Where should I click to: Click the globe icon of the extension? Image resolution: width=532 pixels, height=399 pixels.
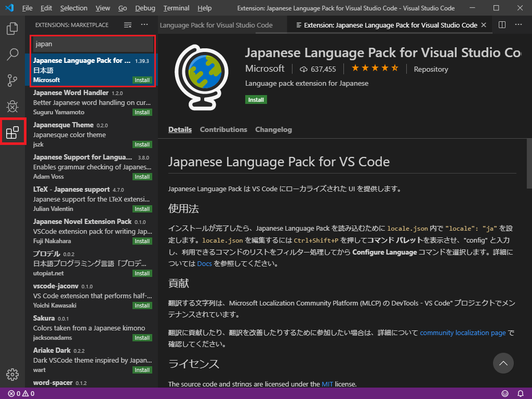click(202, 77)
